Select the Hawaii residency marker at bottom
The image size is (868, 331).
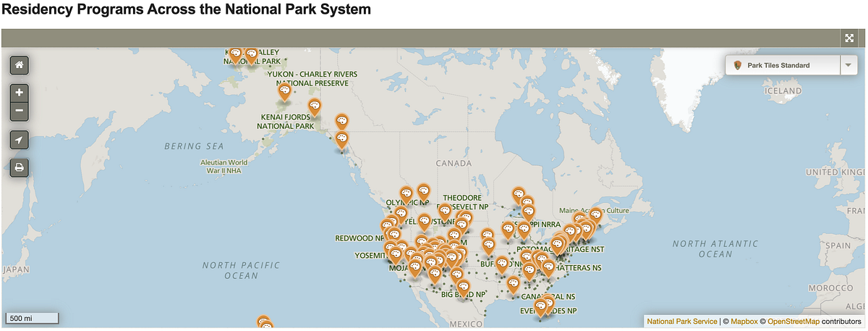pos(263,322)
